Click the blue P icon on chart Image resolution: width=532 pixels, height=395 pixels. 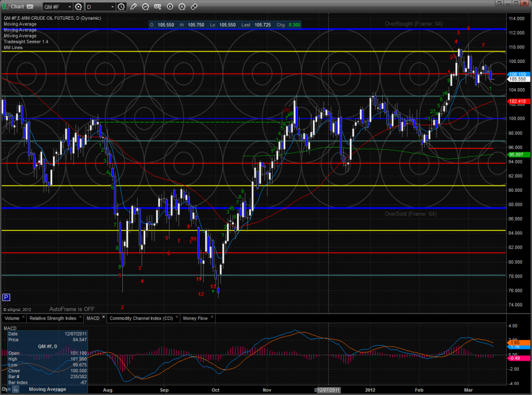pyautogui.click(x=7, y=297)
